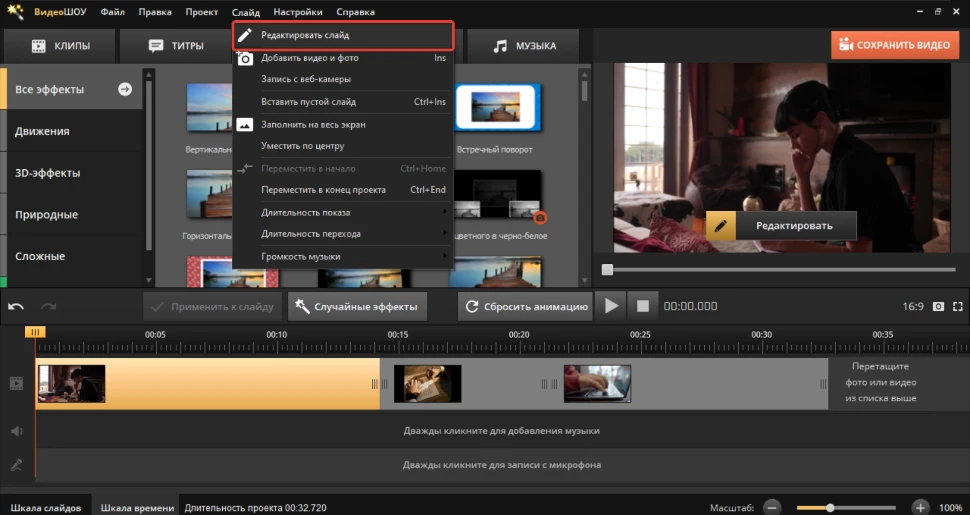Zoom out timeline with minus button

(x=771, y=508)
